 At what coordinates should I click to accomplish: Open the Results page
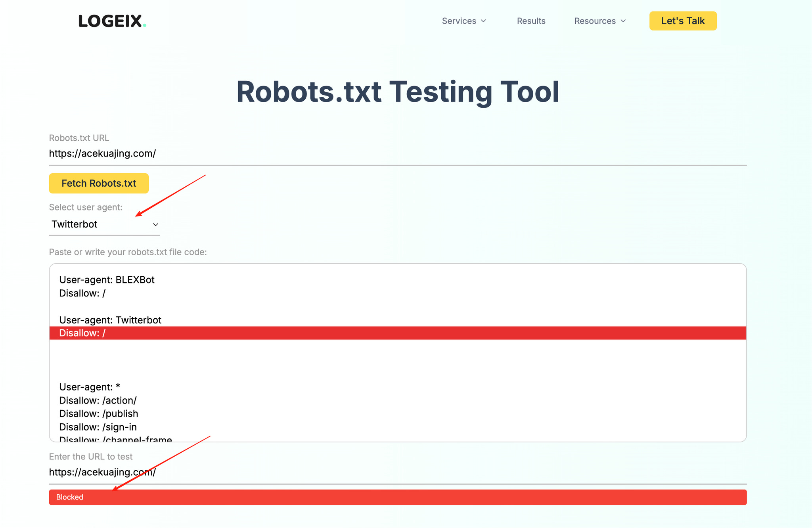(x=531, y=21)
